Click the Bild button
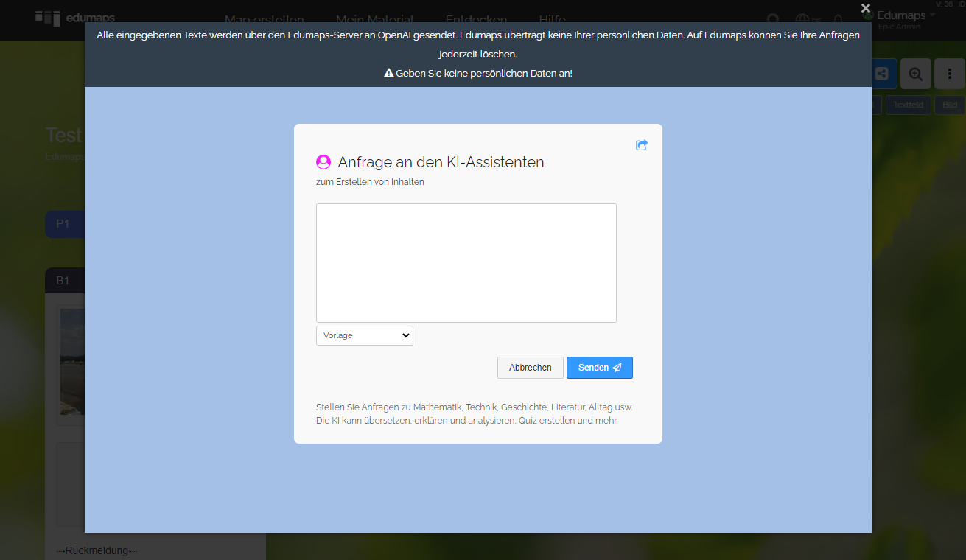966x560 pixels. tap(950, 105)
